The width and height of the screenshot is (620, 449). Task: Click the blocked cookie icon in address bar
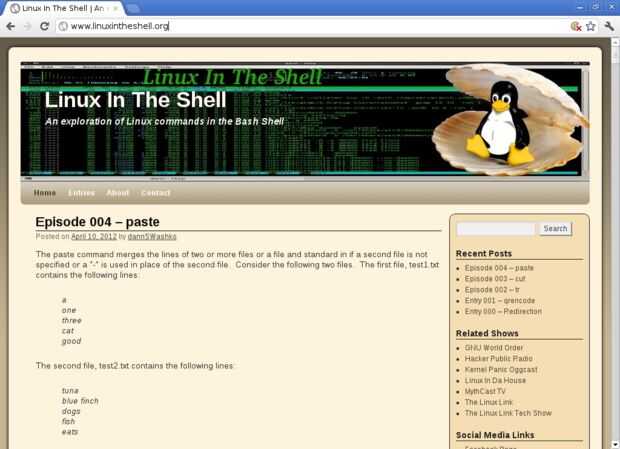(576, 26)
